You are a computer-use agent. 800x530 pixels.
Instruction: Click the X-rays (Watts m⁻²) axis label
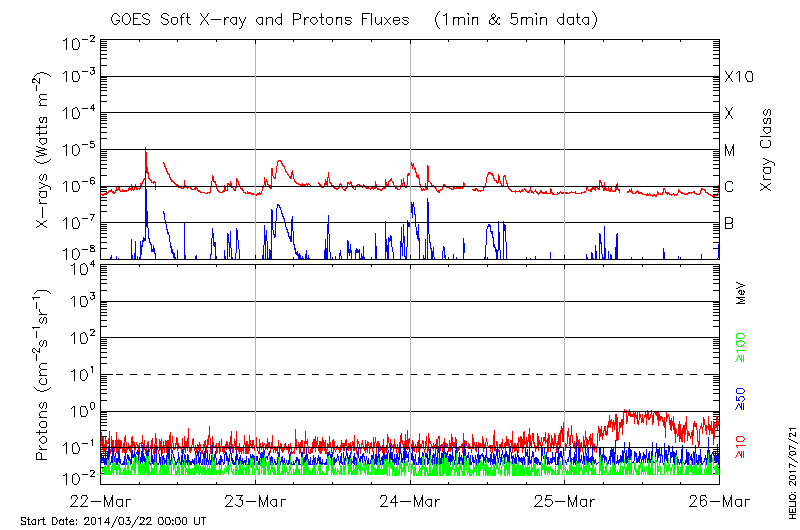pyautogui.click(x=43, y=150)
